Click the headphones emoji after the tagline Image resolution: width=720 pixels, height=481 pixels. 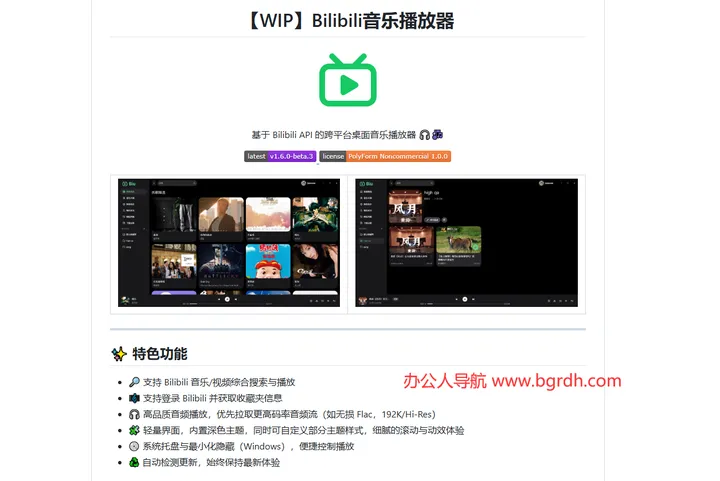425,135
